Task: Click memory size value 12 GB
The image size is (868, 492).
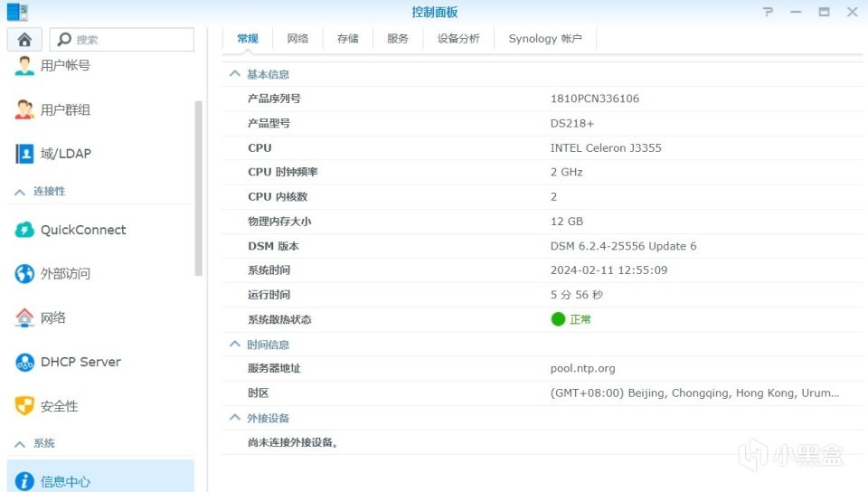Action: click(566, 222)
